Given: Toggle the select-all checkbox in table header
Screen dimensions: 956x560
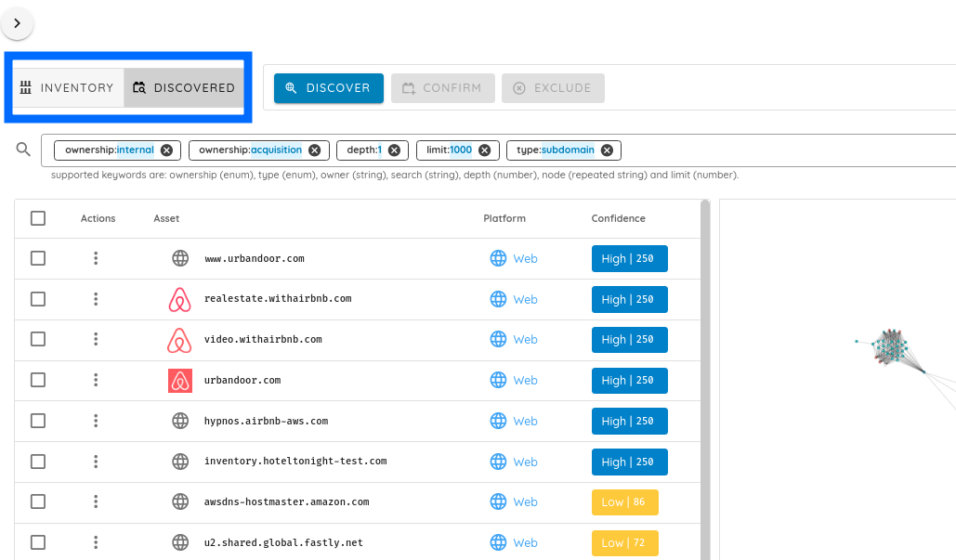Looking at the screenshot, I should click(x=38, y=218).
